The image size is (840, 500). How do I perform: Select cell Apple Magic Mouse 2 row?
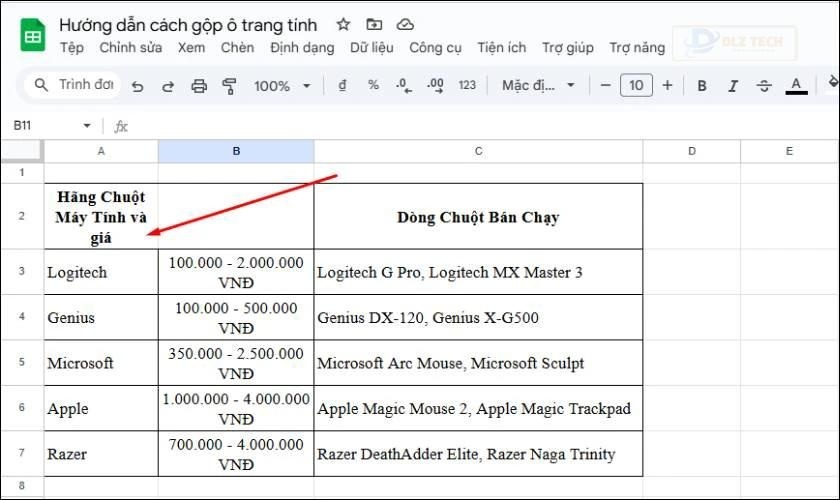478,408
